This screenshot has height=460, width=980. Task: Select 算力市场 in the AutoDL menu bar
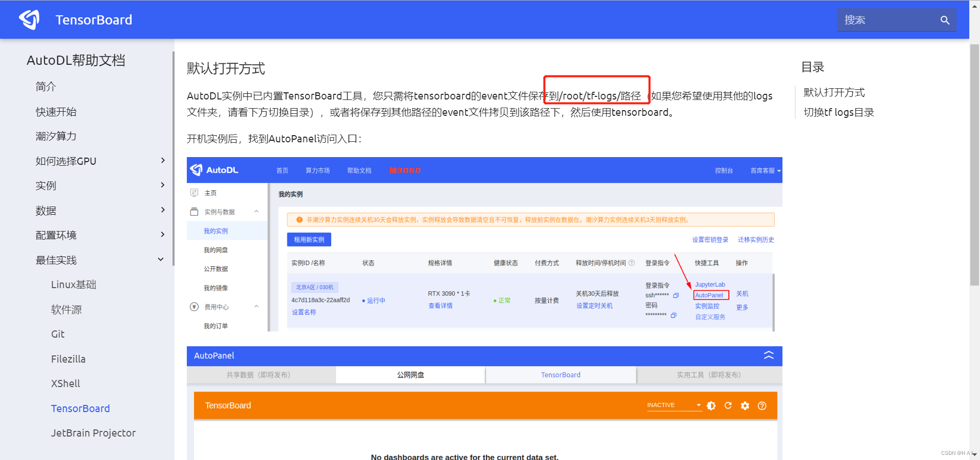point(317,170)
